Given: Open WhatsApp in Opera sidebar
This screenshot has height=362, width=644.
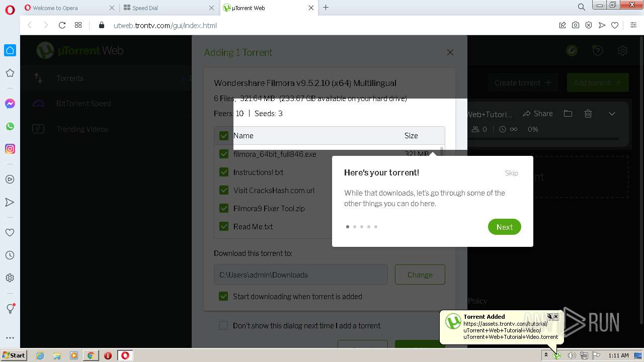Looking at the screenshot, I should pyautogui.click(x=10, y=126).
